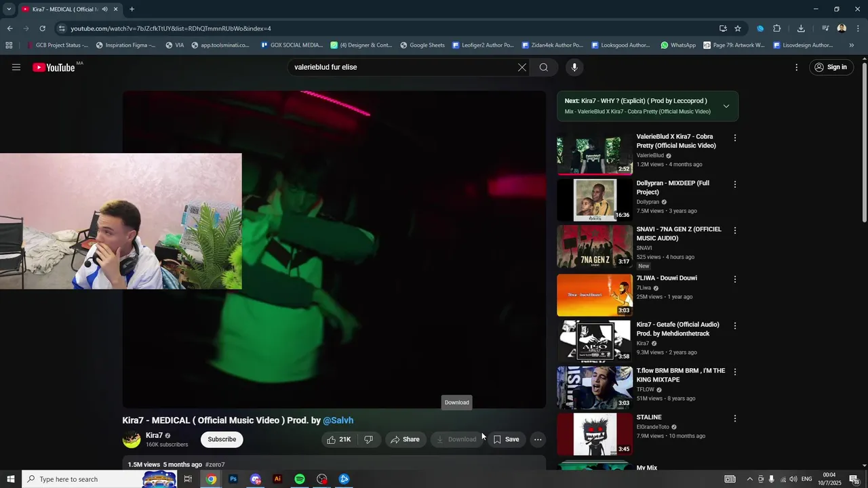The image size is (868, 488).
Task: Click the #zero7 hashtag
Action: [x=215, y=464]
